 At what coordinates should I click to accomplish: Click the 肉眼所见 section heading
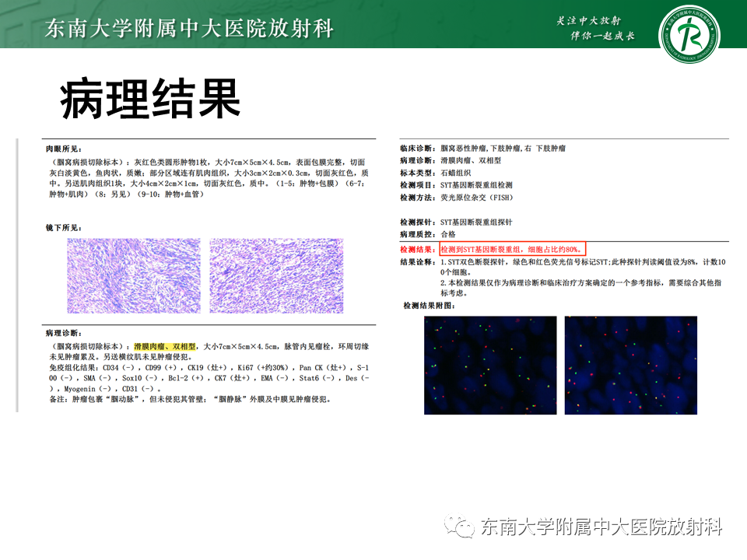point(63,149)
